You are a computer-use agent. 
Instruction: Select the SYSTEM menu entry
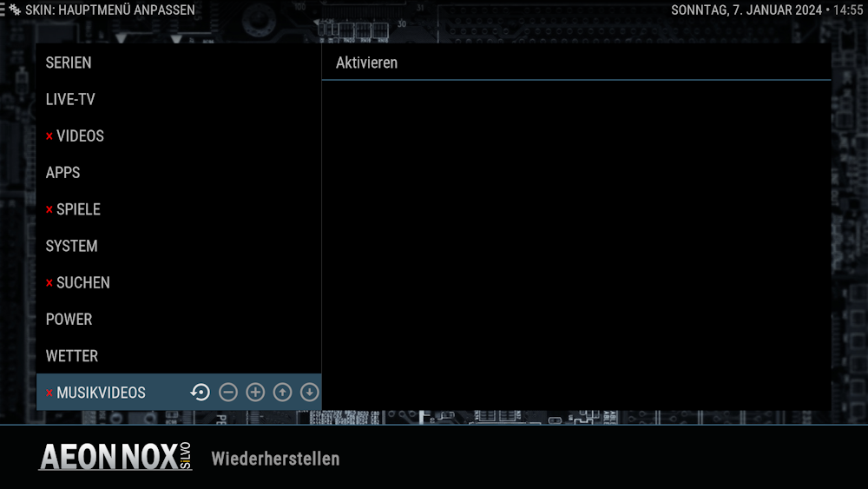tap(179, 245)
